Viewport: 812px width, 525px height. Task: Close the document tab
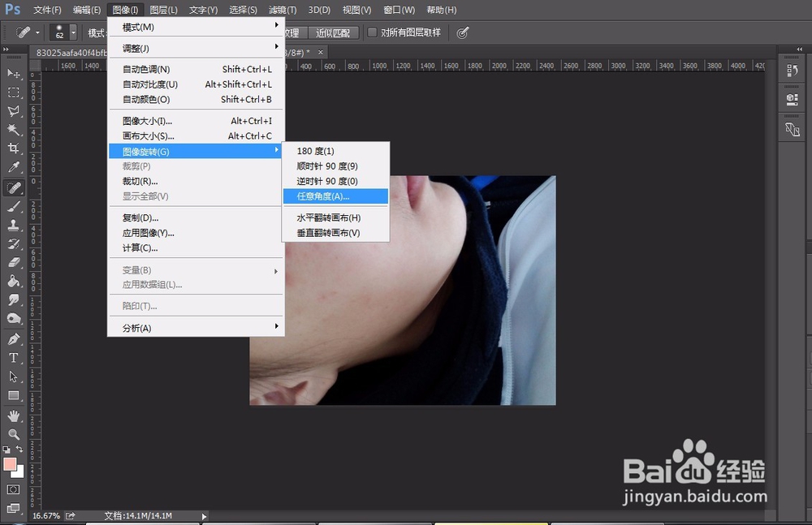pos(321,52)
